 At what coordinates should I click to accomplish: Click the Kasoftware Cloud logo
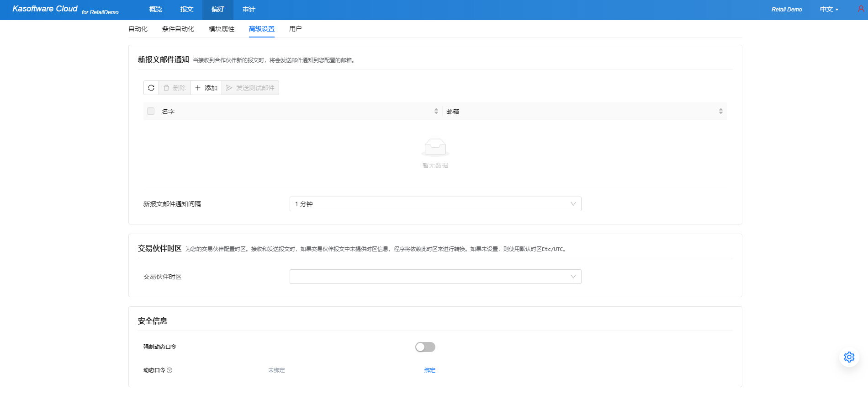pos(45,9)
